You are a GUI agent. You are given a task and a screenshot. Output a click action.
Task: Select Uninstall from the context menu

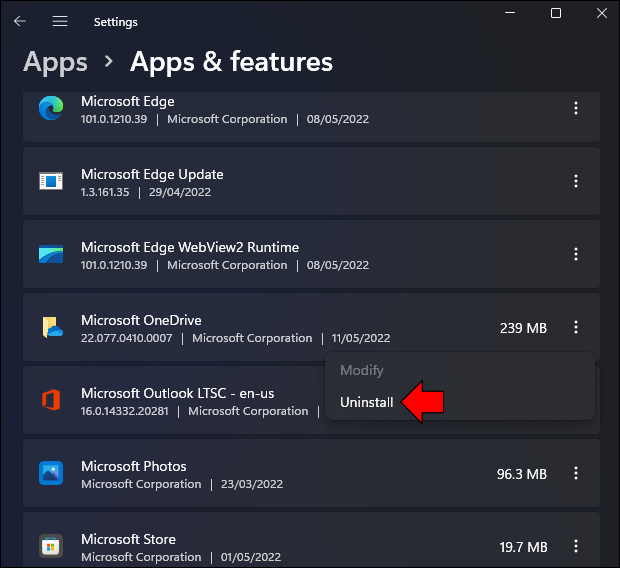pos(367,402)
